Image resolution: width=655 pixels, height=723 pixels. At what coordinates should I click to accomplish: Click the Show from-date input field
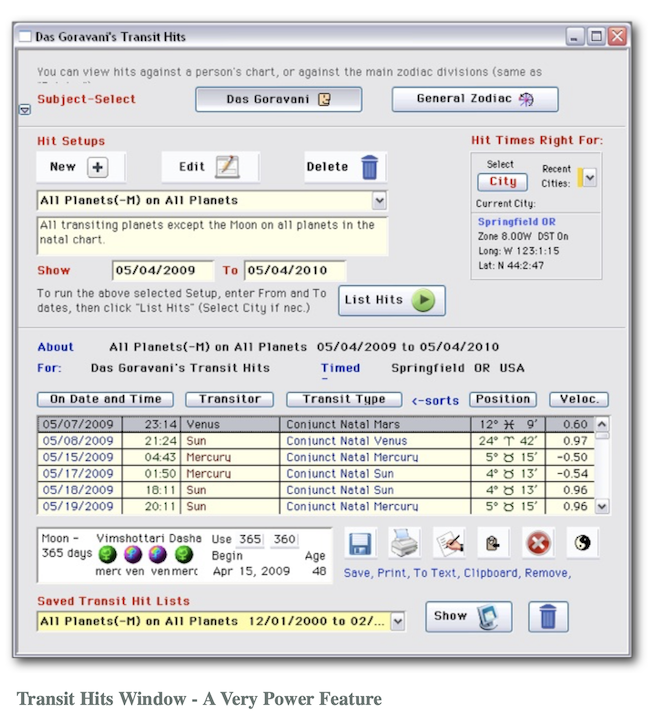click(x=163, y=270)
